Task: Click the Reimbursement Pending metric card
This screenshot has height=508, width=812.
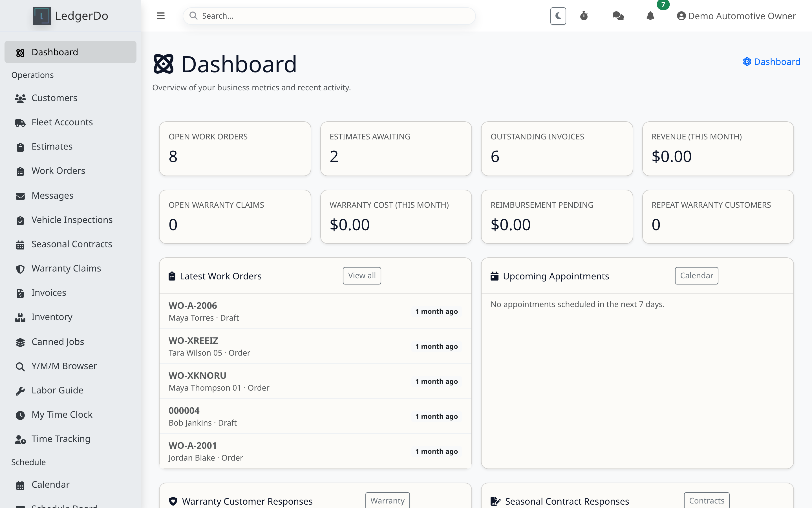Action: tap(557, 217)
